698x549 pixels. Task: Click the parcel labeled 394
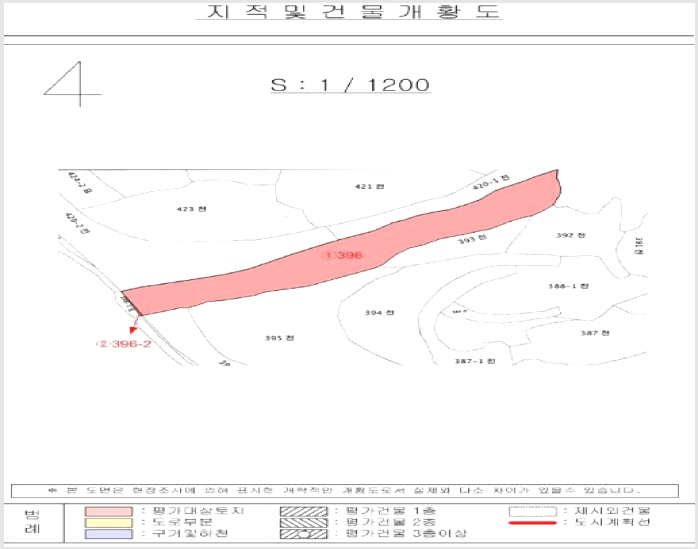379,313
